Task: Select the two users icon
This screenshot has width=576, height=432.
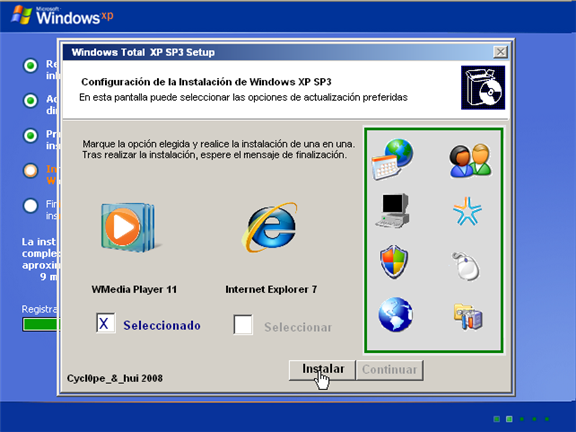Action: pyautogui.click(x=470, y=161)
